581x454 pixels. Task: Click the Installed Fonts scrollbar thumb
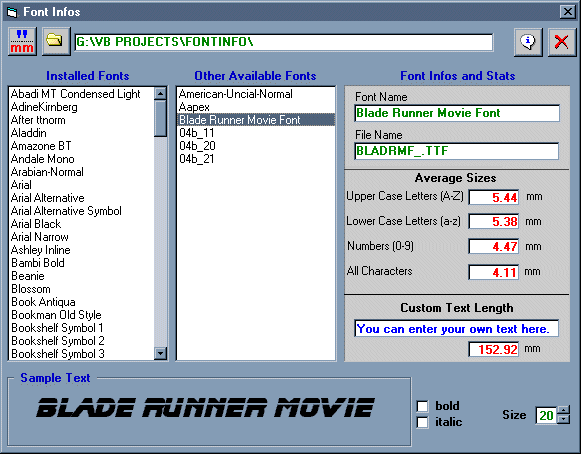click(160, 119)
